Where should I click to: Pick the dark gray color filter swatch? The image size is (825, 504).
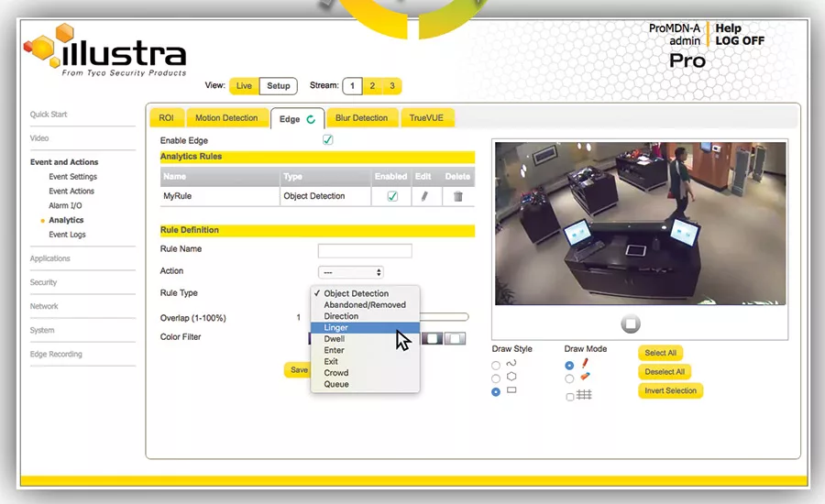coord(432,338)
